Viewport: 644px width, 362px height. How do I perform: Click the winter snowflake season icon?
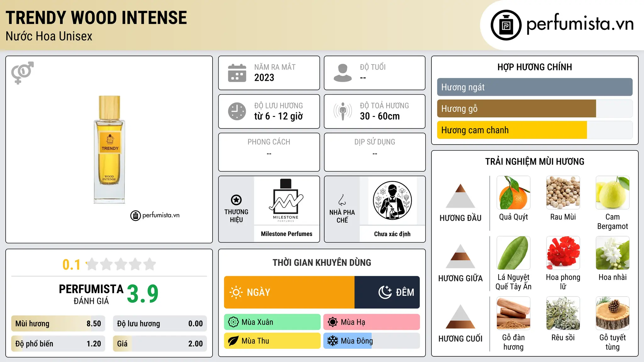(x=332, y=341)
